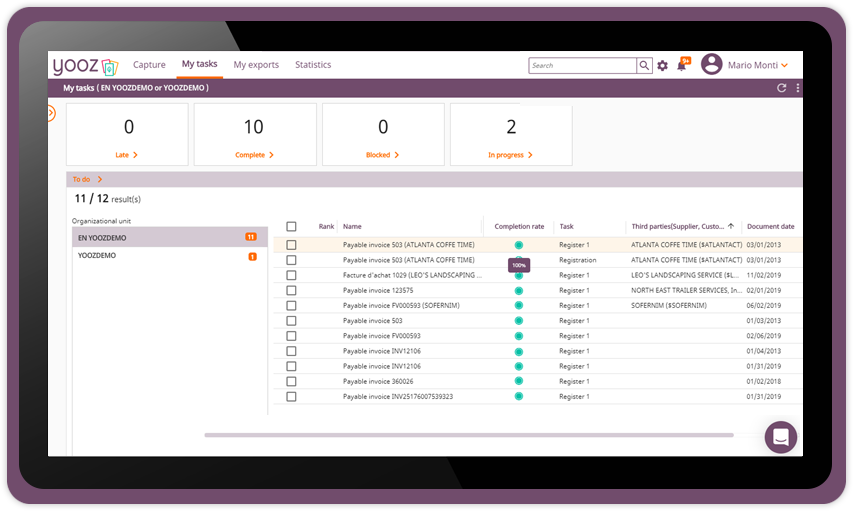Viewport: 853px width, 511px height.
Task: Open Payable invoice 123575
Action: click(378, 291)
